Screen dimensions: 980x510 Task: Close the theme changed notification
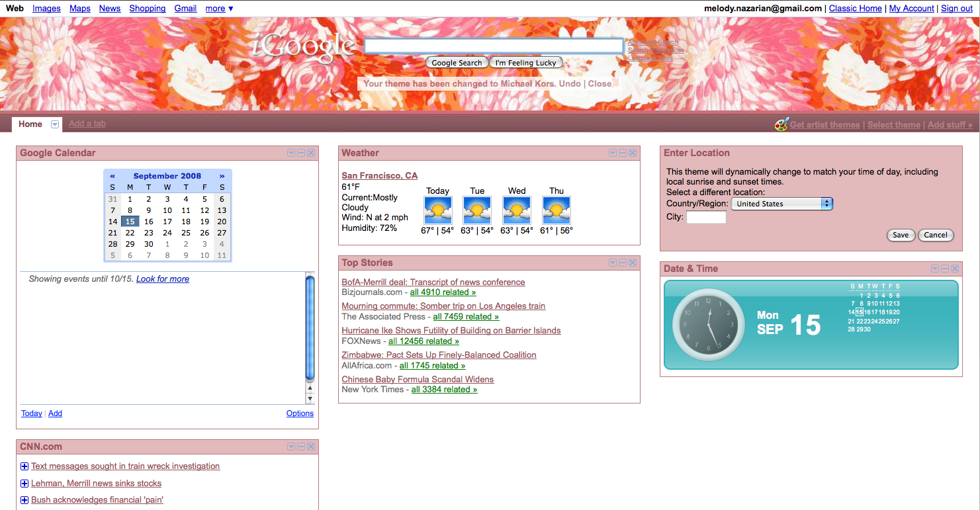click(x=600, y=84)
